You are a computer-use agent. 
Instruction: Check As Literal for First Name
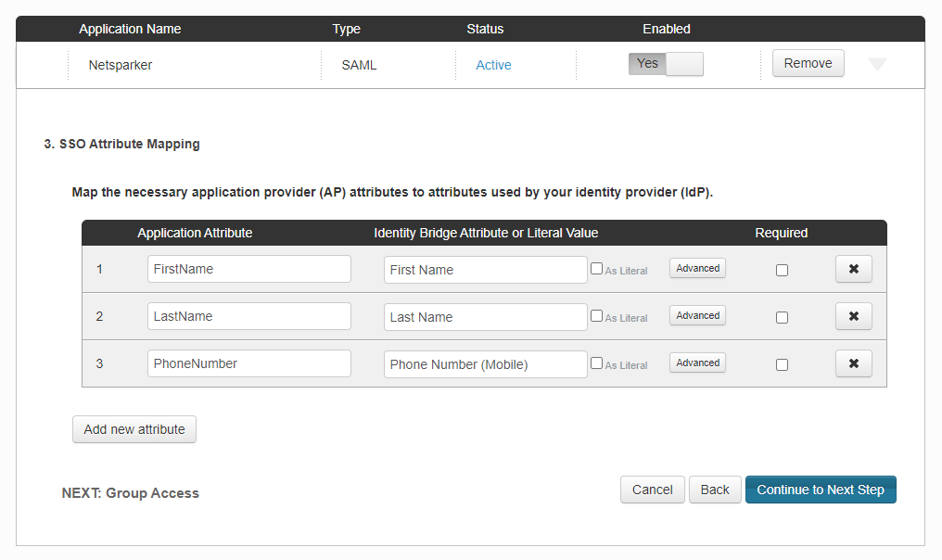pyautogui.click(x=596, y=269)
